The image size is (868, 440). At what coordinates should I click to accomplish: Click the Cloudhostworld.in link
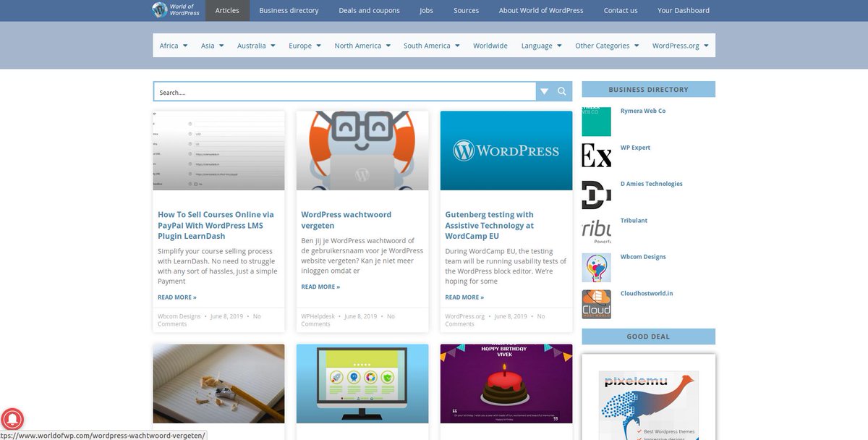647,293
